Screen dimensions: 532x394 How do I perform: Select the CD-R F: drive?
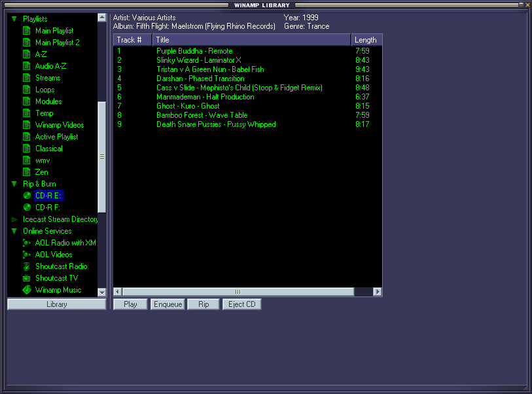(48, 207)
